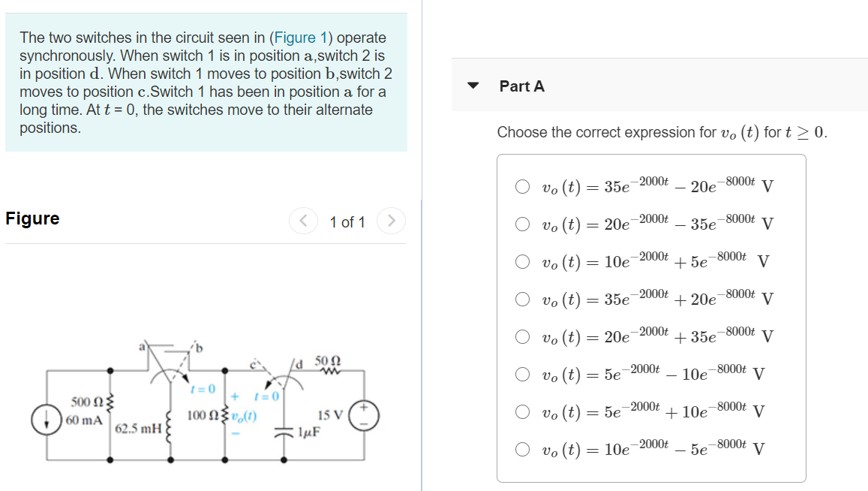
Task: Click the 15 V source in the circuit
Action: [x=368, y=415]
